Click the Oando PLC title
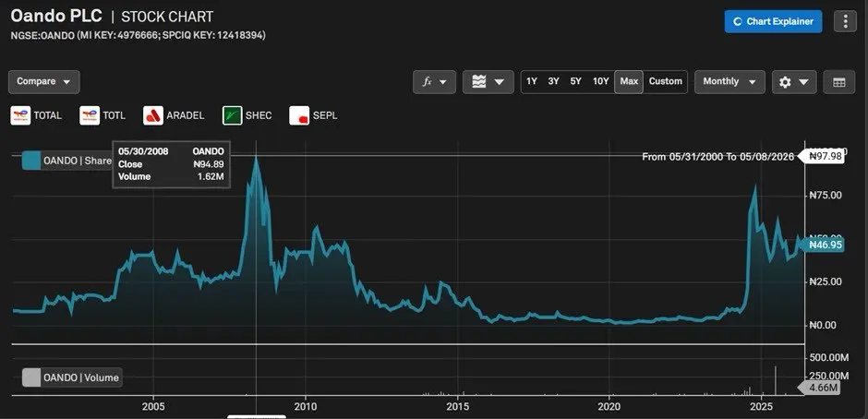The image size is (868, 419). 56,16
